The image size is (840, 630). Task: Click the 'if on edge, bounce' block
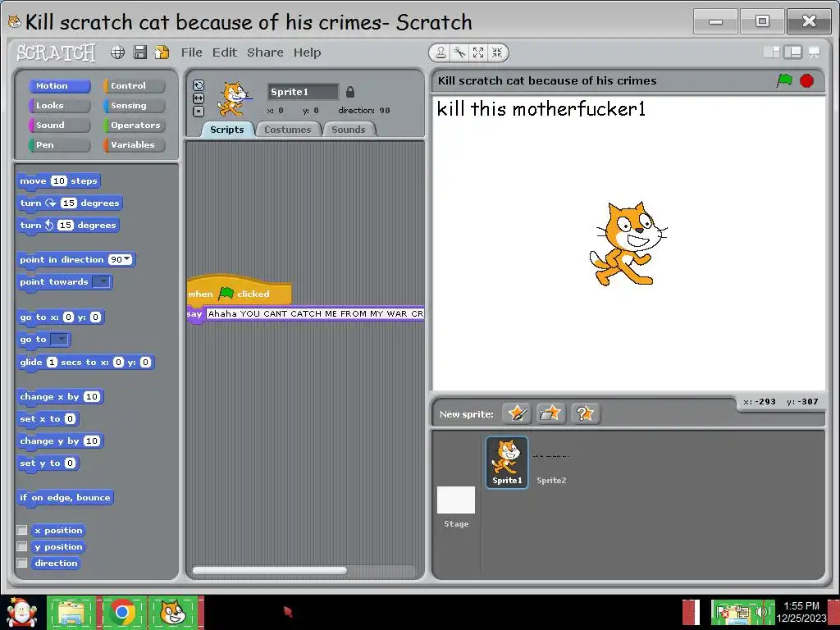(65, 498)
